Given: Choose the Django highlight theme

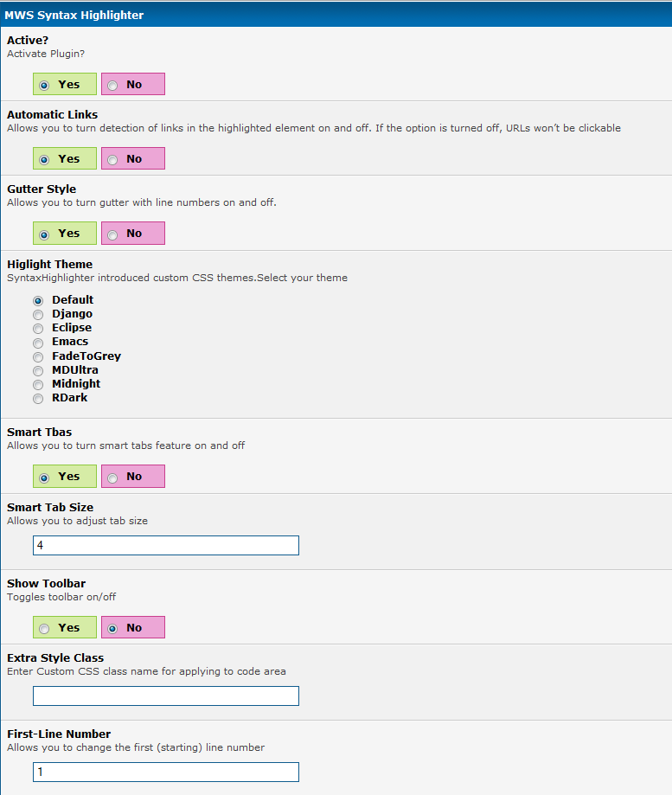Looking at the screenshot, I should point(38,314).
